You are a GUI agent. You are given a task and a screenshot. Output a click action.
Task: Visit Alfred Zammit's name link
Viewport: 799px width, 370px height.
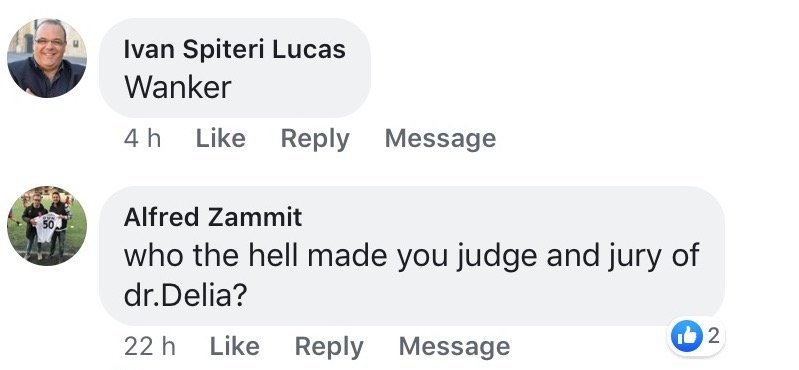point(212,218)
